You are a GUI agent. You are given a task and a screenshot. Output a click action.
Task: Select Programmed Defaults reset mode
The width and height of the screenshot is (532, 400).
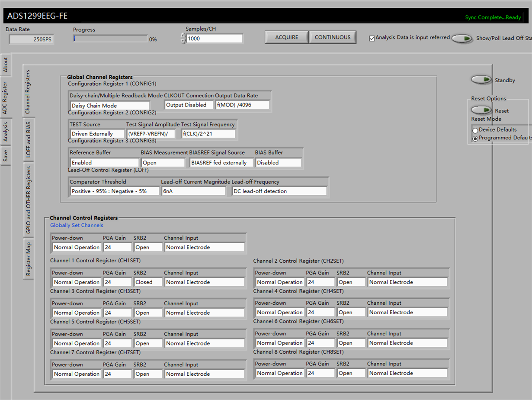point(475,139)
